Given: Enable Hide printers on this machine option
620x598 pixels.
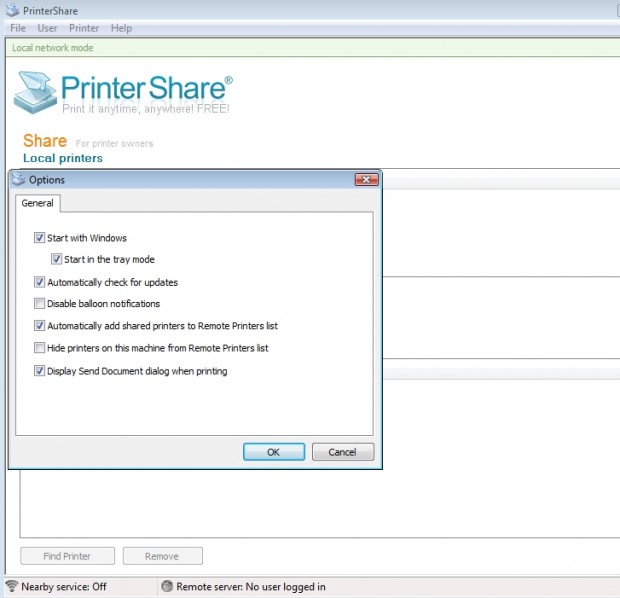Looking at the screenshot, I should click(39, 348).
